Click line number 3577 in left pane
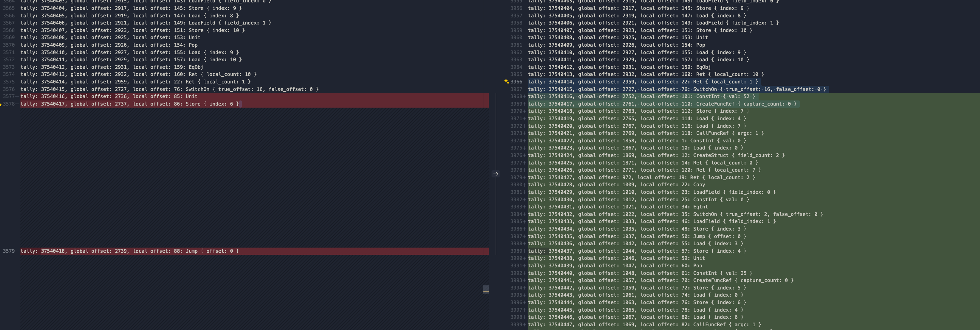This screenshot has width=980, height=330. [9, 97]
